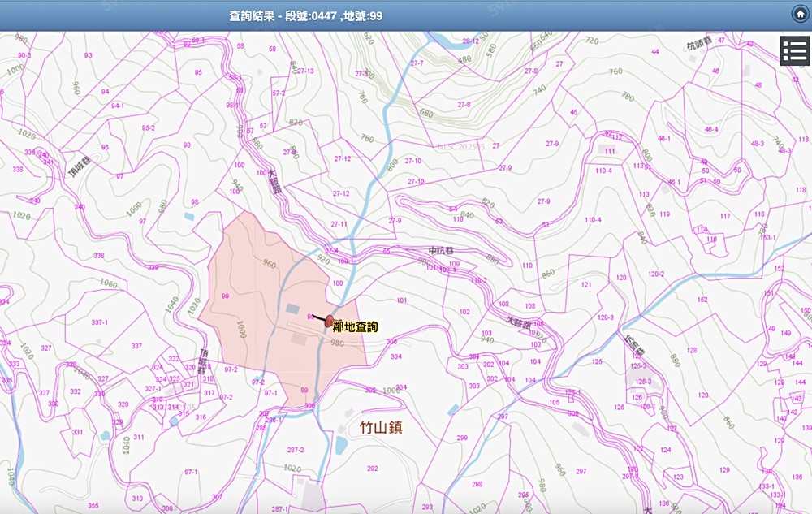Select parcel 287-2 on the map
This screenshot has width=812, height=514.
294,450
